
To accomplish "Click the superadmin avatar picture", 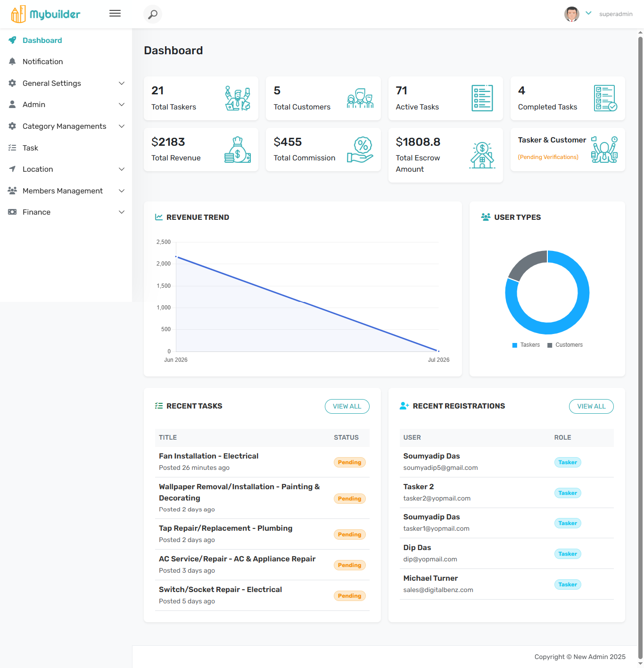I will tap(572, 14).
